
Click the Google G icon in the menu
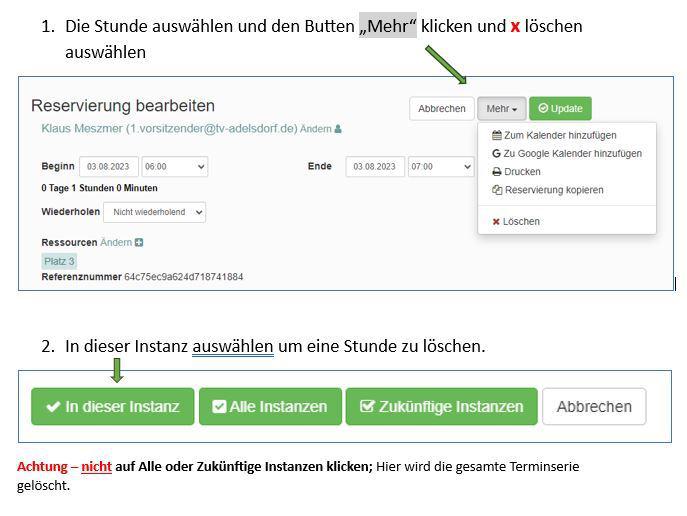tap(497, 154)
